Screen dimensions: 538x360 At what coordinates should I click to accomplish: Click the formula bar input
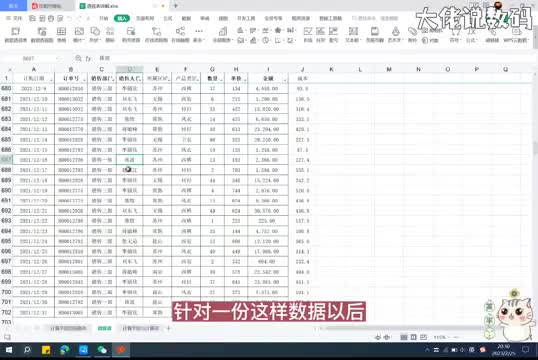(316, 58)
